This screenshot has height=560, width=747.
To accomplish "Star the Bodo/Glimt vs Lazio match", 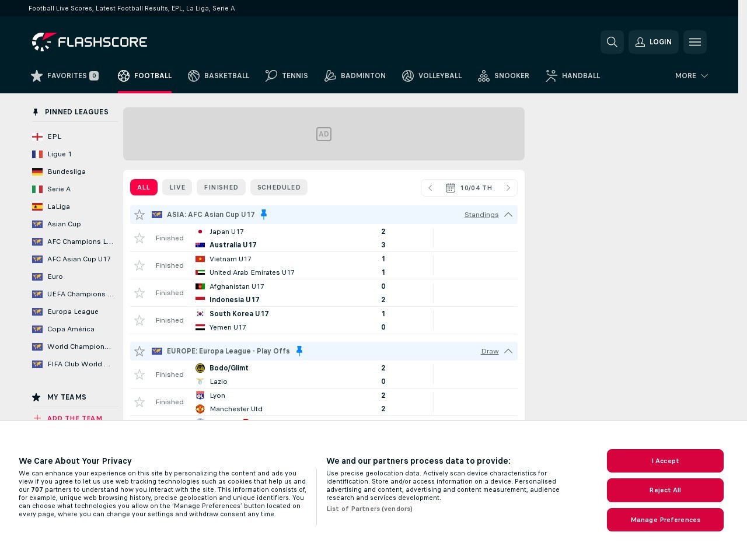I will [x=139, y=374].
